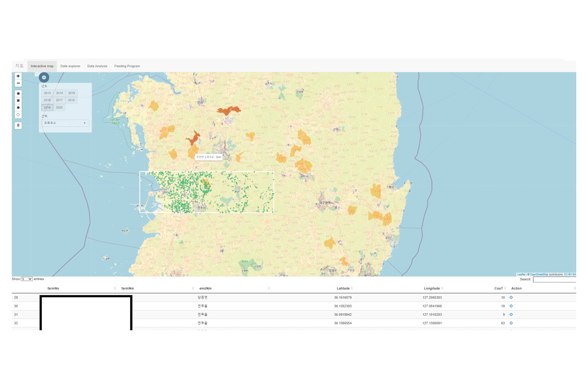Zoom out the map with minus button
Viewport: 588px width, 392px height.
[18, 83]
